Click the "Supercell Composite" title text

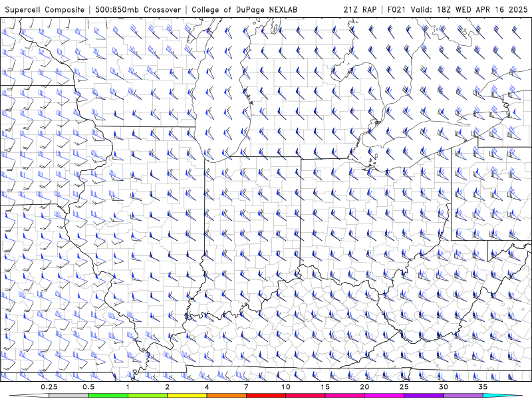click(x=45, y=9)
